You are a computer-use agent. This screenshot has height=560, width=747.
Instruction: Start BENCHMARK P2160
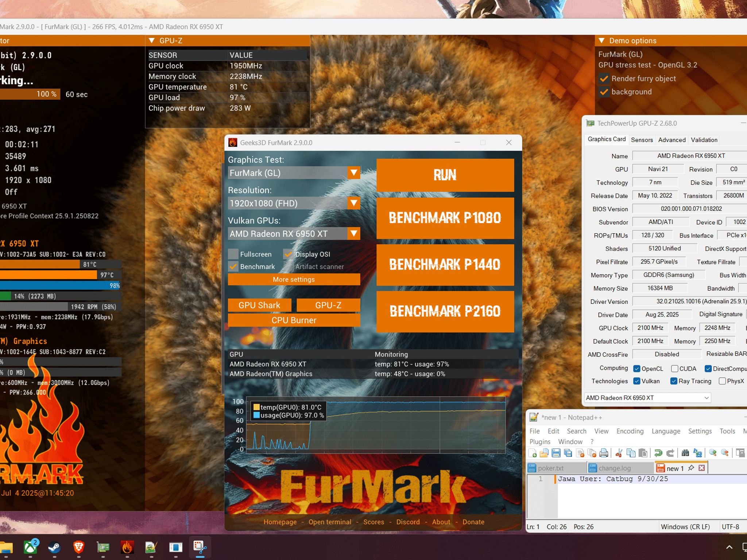coord(445,311)
